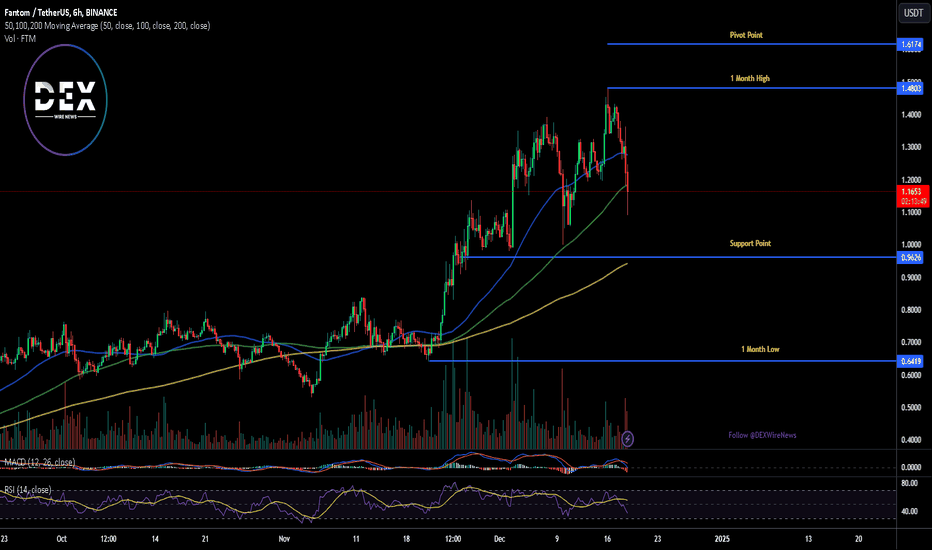932x550 pixels.
Task: Click the 80.00 RSI scale value
Action: point(909,483)
